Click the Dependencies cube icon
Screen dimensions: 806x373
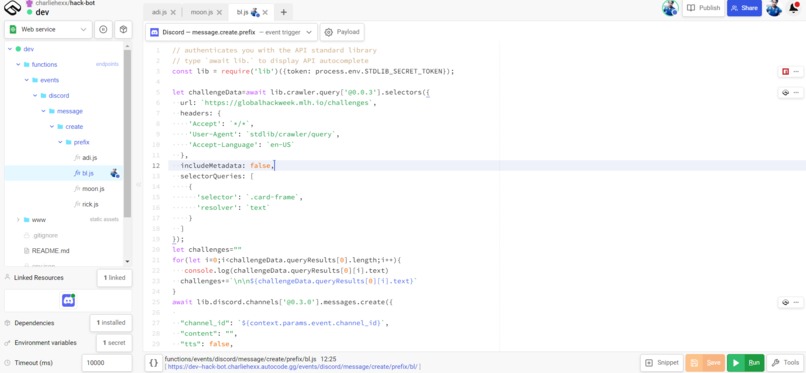[x=7, y=323]
